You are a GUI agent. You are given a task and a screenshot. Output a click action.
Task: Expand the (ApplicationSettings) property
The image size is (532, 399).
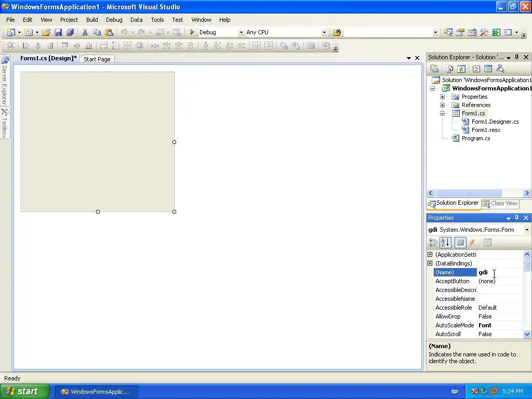(430, 255)
